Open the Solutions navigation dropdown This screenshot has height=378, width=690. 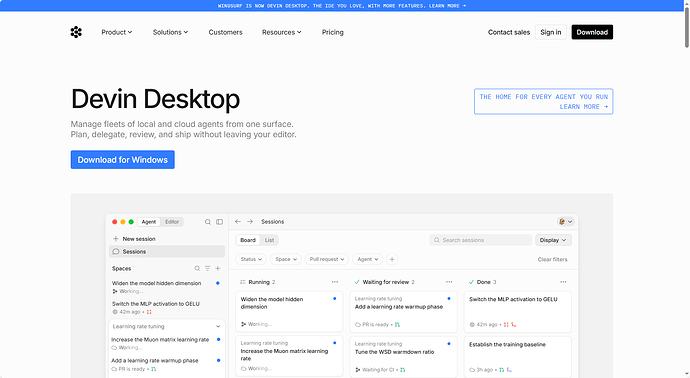click(170, 32)
